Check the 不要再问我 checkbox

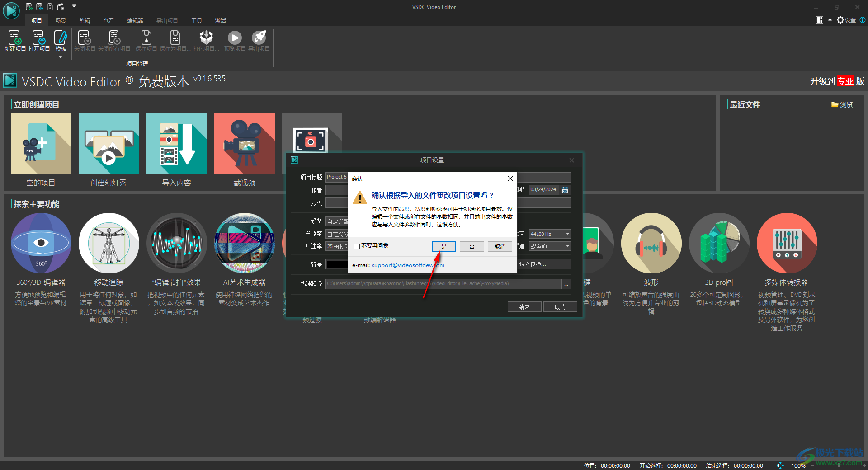click(x=357, y=246)
